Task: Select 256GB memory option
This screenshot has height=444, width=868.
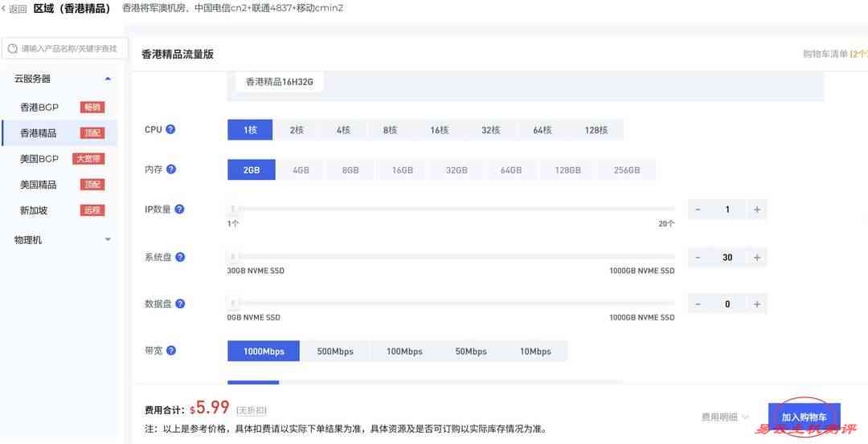Action: tap(627, 169)
